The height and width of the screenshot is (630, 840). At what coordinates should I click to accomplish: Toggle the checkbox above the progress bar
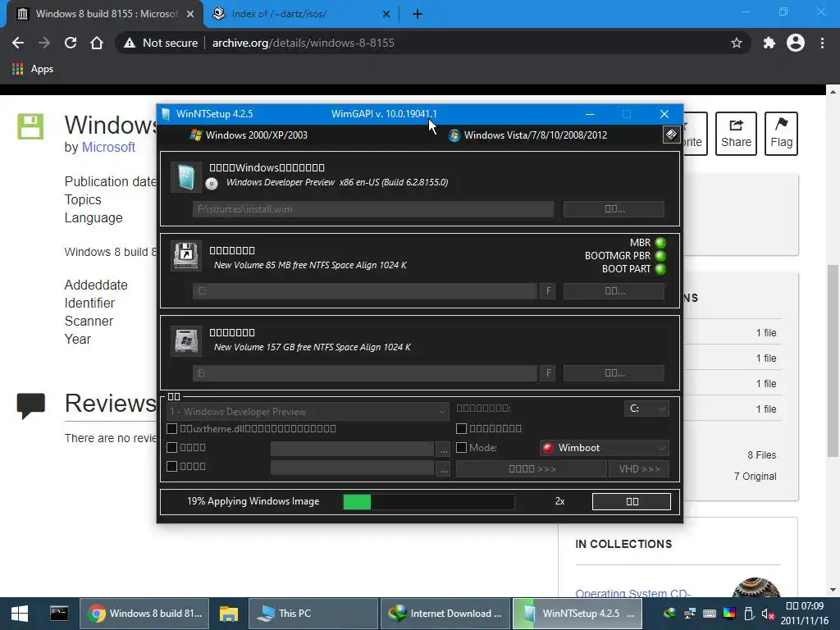(172, 466)
